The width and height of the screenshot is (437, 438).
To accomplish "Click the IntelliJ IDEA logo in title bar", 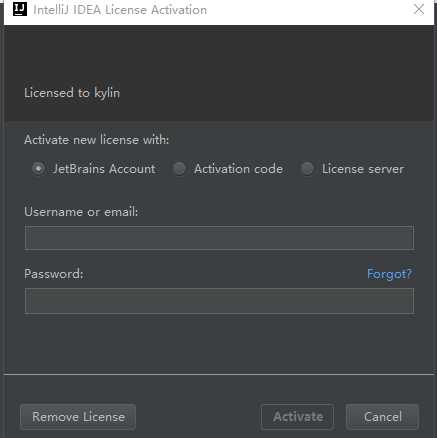I will 20,9.
